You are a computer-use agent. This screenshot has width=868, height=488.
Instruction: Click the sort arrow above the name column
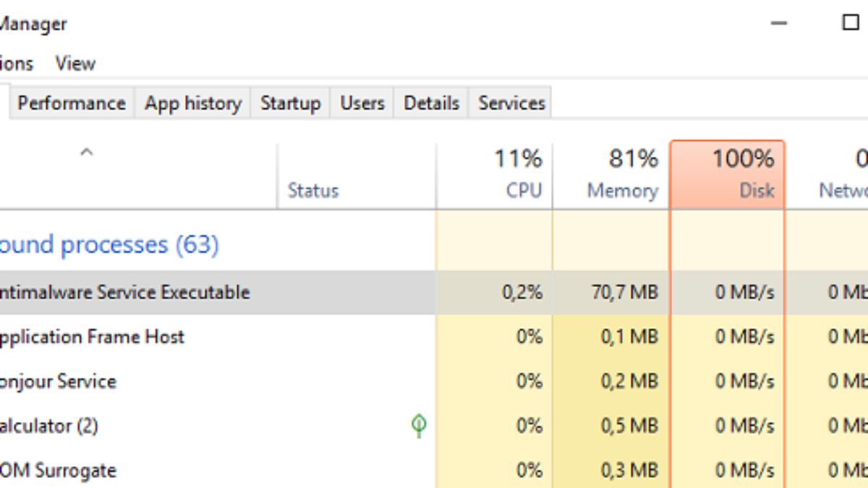point(87,153)
